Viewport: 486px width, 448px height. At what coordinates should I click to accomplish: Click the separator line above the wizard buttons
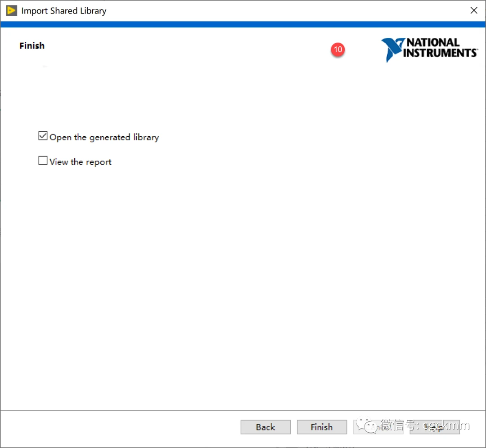[x=243, y=410]
